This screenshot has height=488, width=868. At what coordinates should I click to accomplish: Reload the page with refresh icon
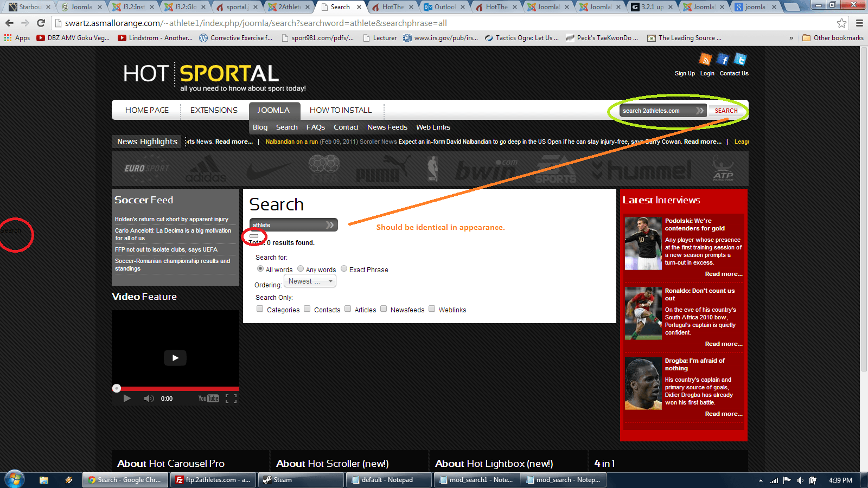pyautogui.click(x=41, y=23)
